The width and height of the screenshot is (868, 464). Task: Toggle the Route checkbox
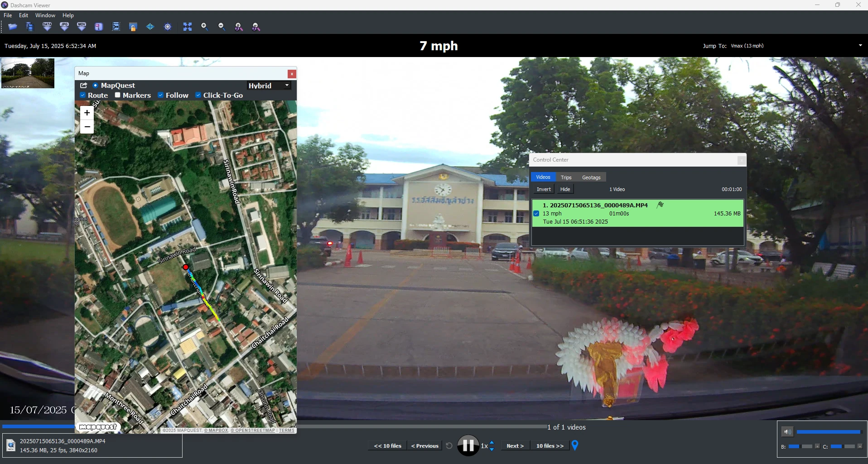coord(83,95)
